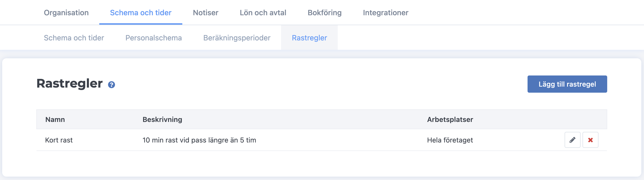Select the Rastregler sub-tab
Image resolution: width=644 pixels, height=180 pixels.
[x=309, y=38]
